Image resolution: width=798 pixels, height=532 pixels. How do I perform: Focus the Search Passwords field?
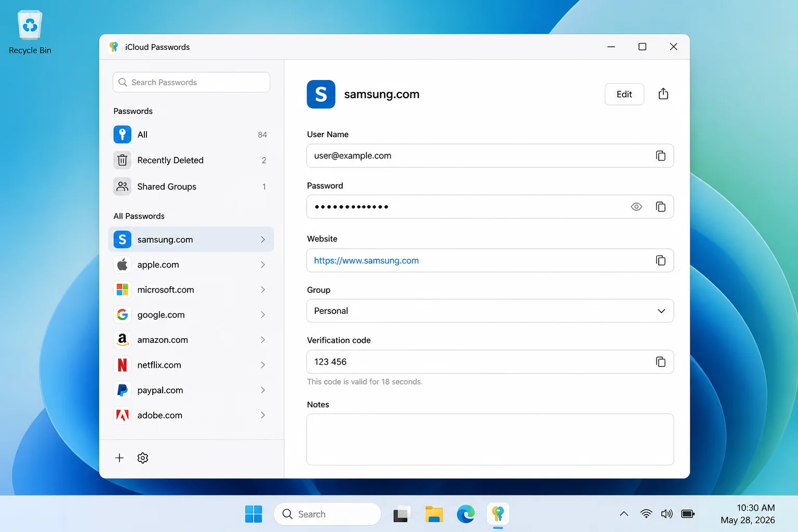point(191,82)
